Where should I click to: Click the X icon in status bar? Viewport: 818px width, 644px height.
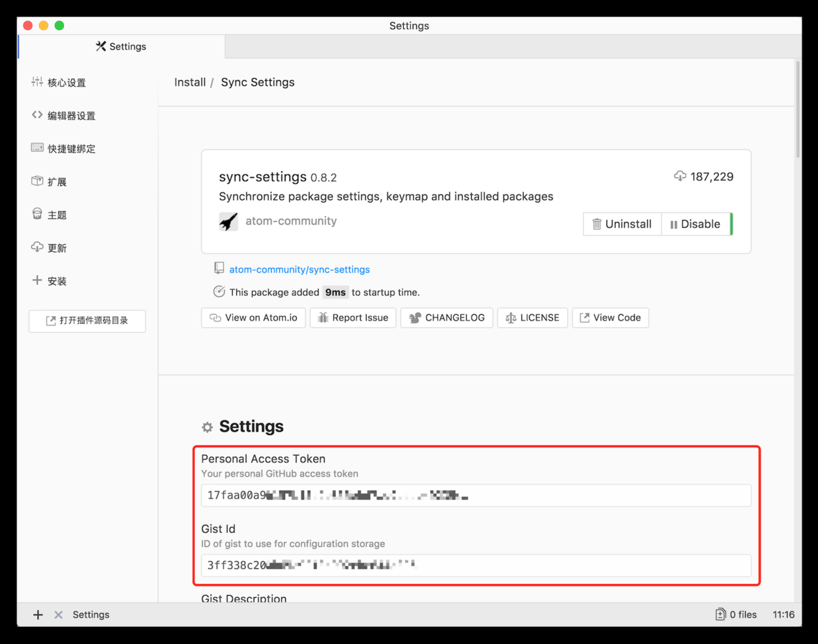pyautogui.click(x=59, y=614)
